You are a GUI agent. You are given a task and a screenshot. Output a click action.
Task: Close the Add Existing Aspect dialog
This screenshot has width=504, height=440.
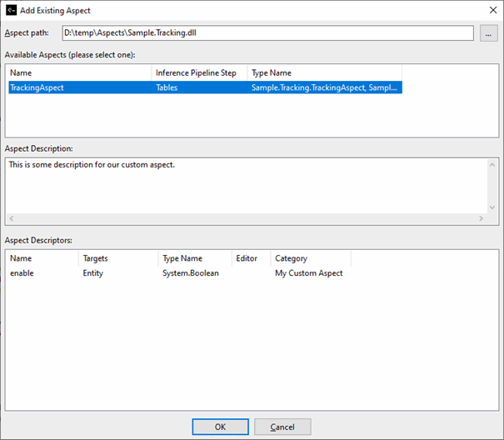pos(488,11)
